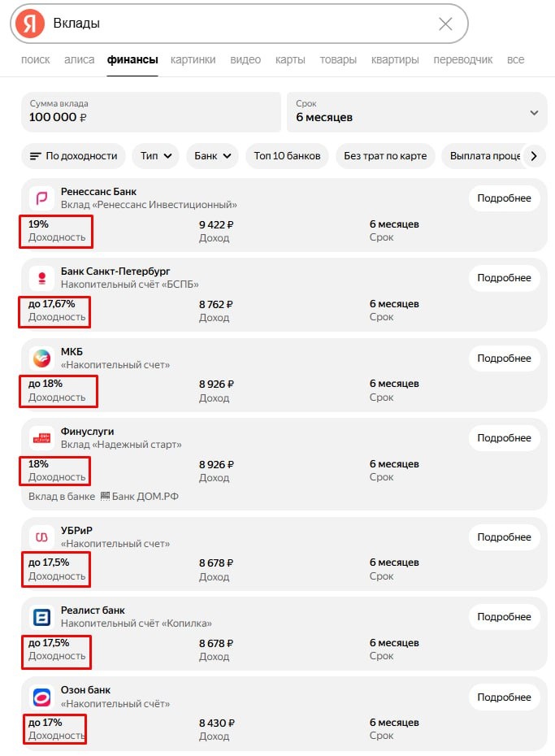Viewport: 555px width, 756px height.
Task: Click the Озон банк logo icon
Action: (41, 697)
